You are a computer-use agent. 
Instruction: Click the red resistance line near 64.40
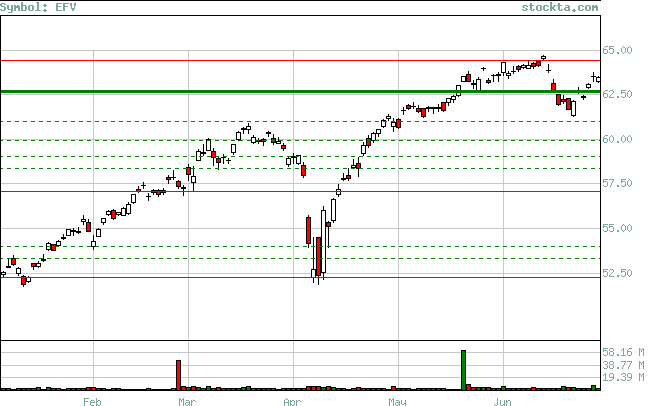pyautogui.click(x=300, y=61)
